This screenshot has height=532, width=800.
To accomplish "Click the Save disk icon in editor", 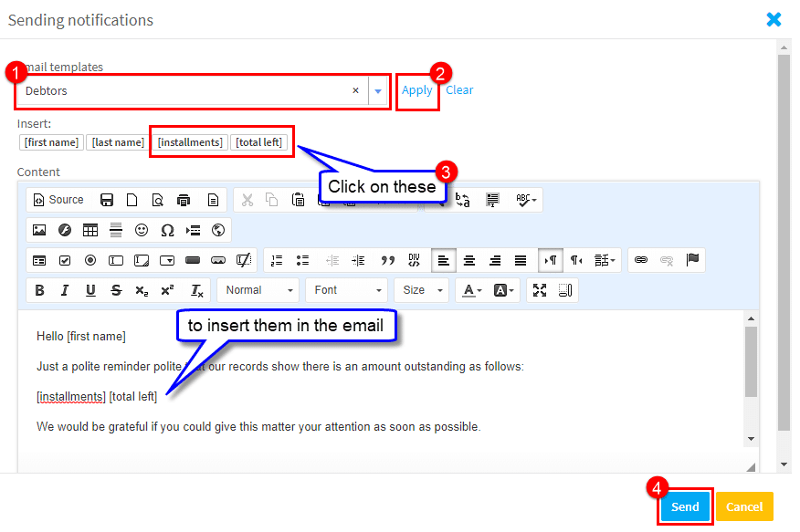I will [x=107, y=200].
